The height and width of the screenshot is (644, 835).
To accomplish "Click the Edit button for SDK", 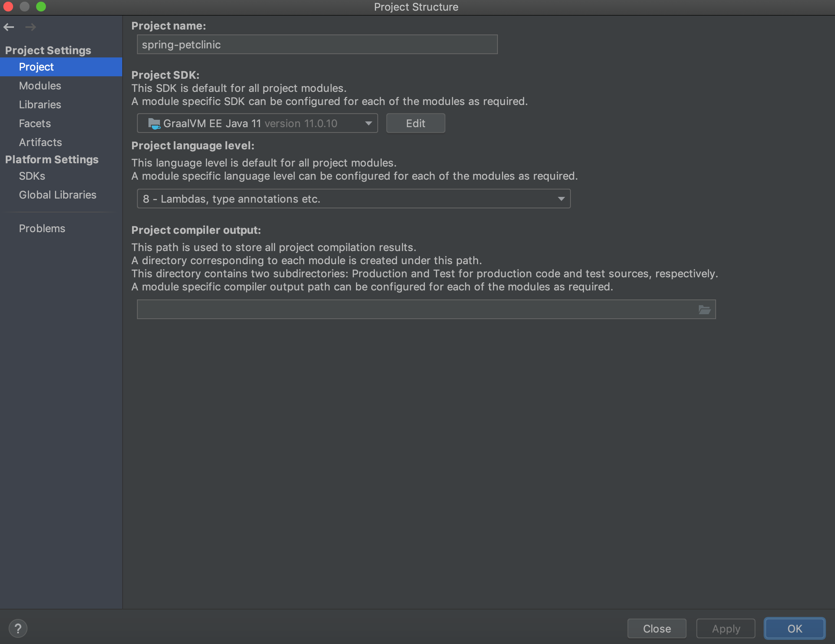I will pos(416,123).
